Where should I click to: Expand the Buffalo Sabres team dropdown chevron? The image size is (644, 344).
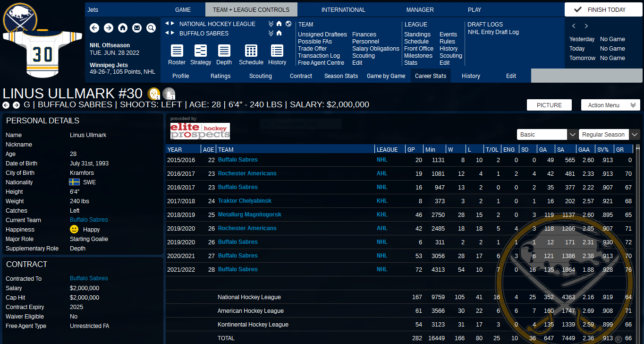click(x=271, y=33)
